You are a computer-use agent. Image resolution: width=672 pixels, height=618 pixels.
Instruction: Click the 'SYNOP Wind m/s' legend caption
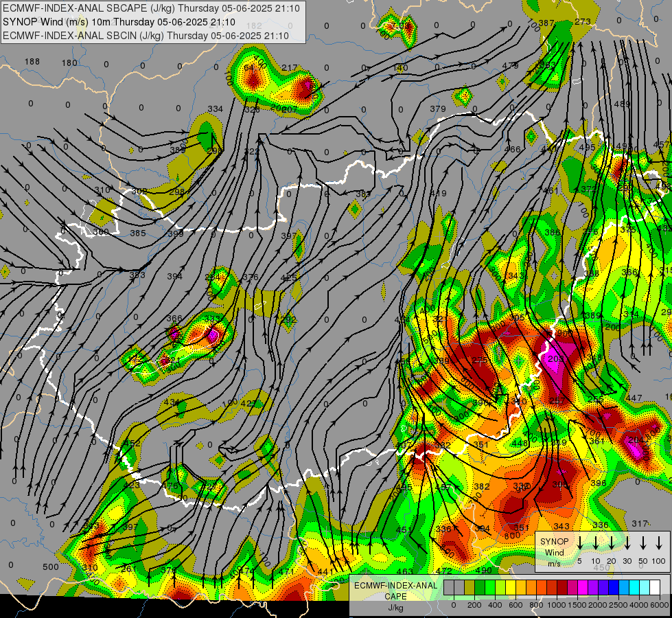coord(554,552)
